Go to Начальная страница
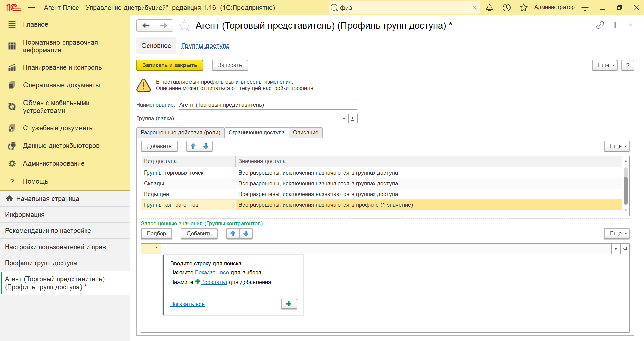Screen dimensions: 644x341 [x=65, y=199]
